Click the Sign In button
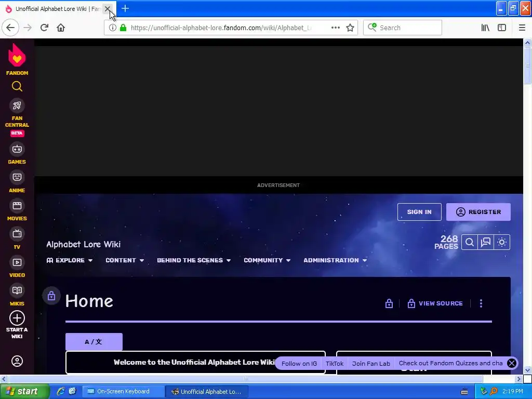This screenshot has width=532, height=399. (419, 212)
